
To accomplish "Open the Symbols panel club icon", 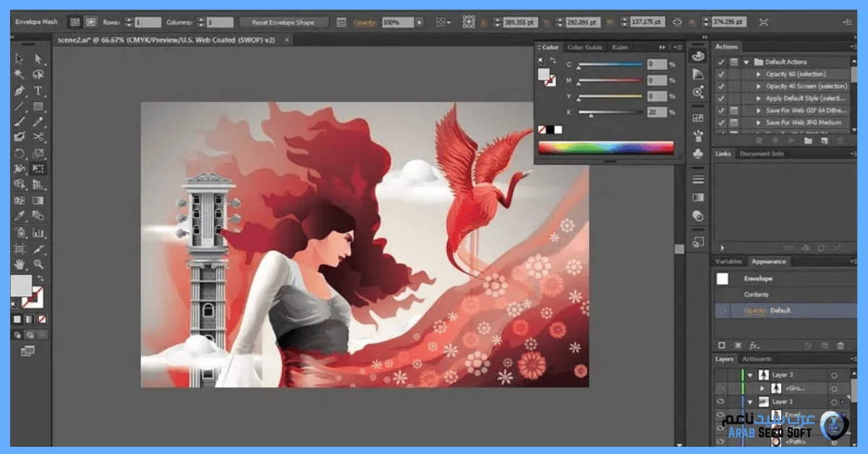I will point(698,154).
